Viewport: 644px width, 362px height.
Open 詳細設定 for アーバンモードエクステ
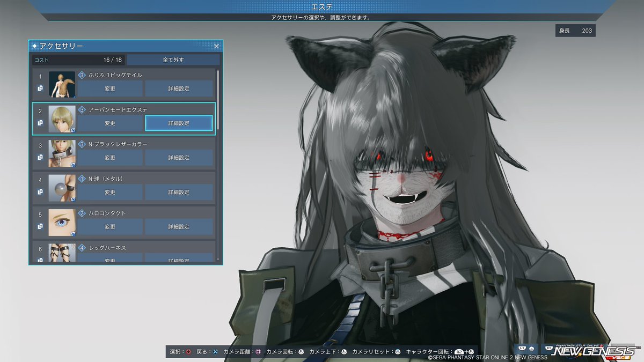pos(179,123)
